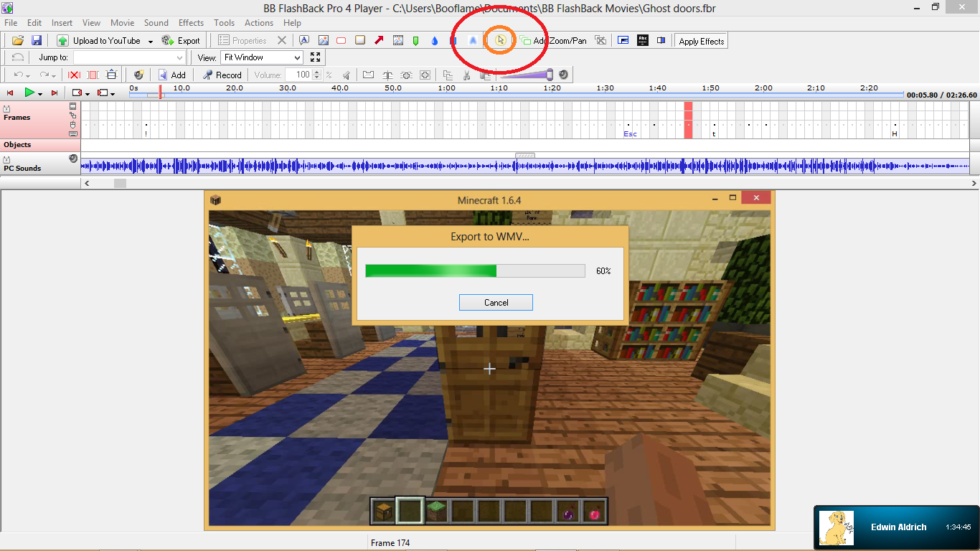Insert a highlight rectangle object
This screenshot has height=551, width=980.
click(360, 41)
